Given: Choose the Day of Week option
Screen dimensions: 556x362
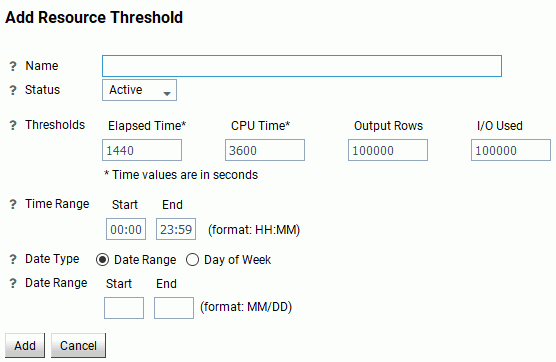Looking at the screenshot, I should click(192, 260).
